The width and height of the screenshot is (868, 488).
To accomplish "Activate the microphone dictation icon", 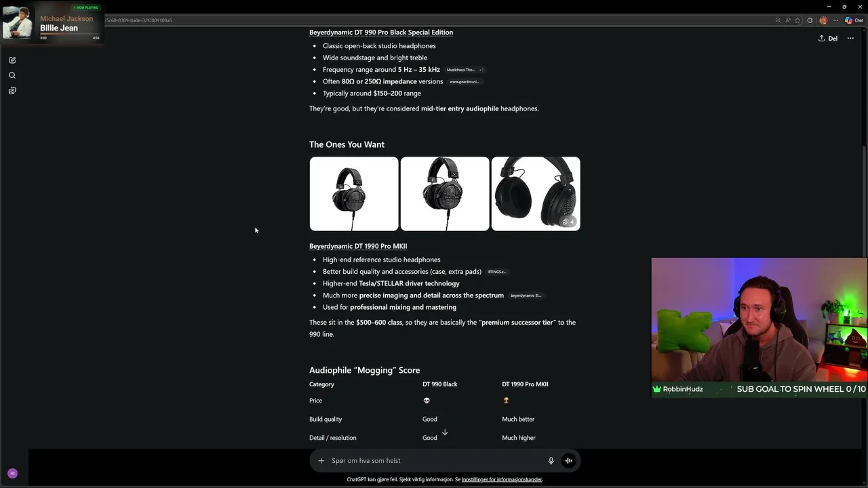I will click(551, 461).
